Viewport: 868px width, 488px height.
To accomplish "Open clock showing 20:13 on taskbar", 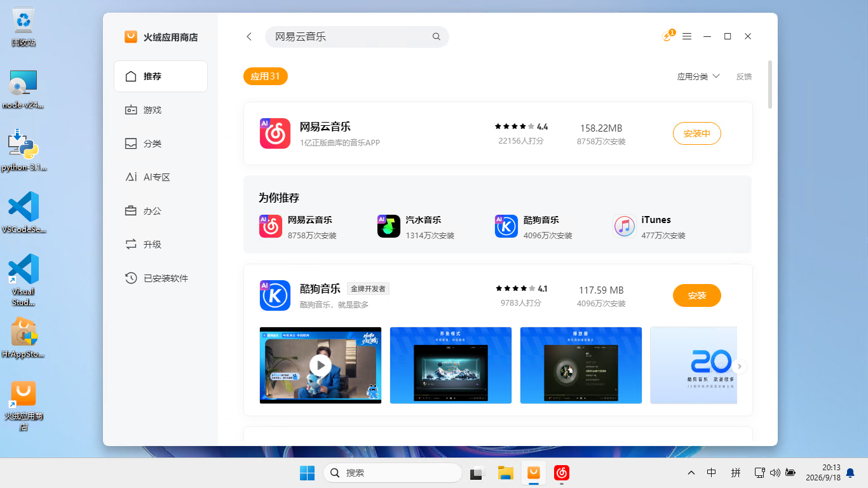I will pyautogui.click(x=822, y=473).
